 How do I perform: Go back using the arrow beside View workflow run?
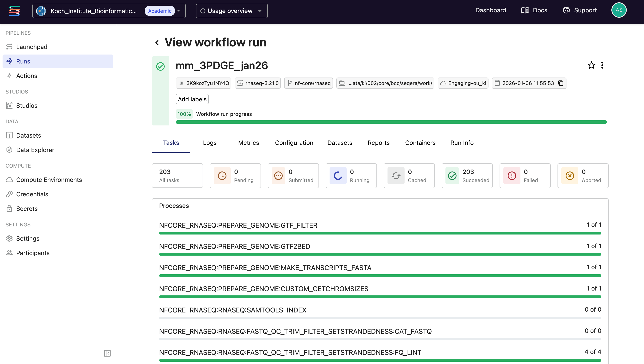[x=157, y=43]
